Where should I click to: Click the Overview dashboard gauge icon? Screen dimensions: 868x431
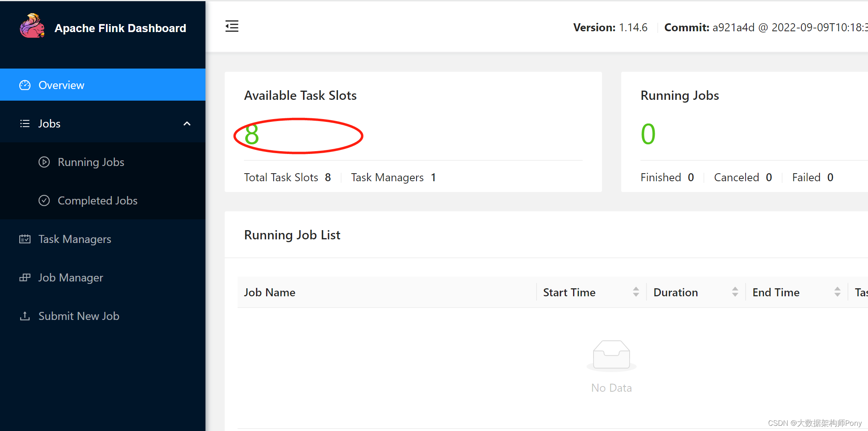(25, 85)
